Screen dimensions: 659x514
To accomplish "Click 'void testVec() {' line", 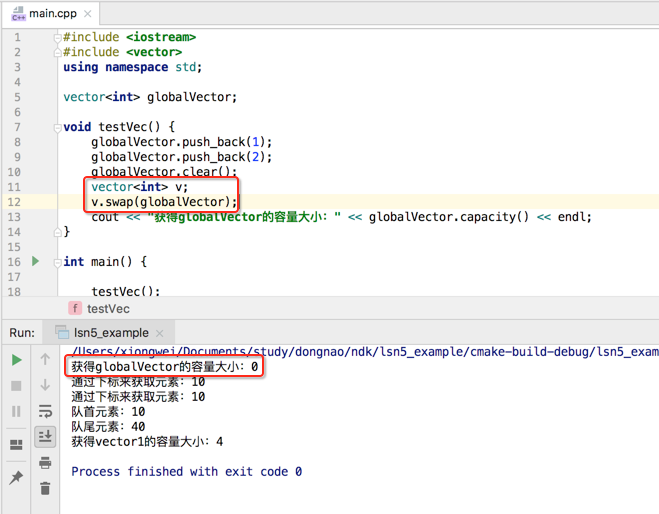I will 119,127.
